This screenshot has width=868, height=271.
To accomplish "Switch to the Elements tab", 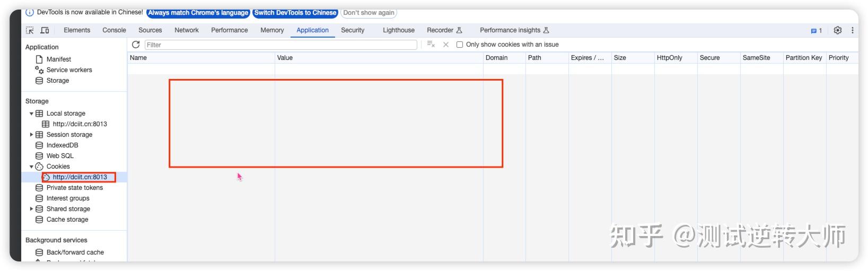I will click(x=77, y=30).
